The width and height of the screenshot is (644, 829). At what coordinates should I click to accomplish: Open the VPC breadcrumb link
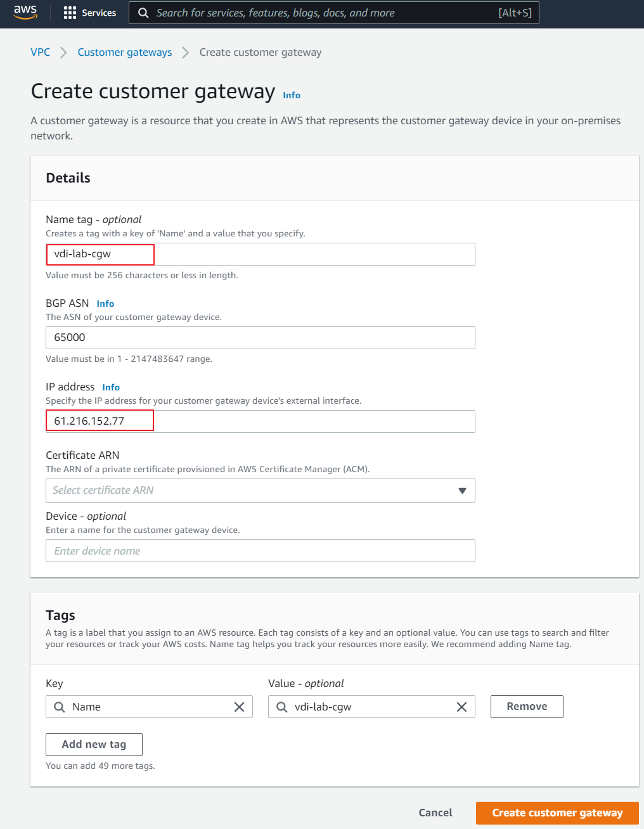coord(40,53)
